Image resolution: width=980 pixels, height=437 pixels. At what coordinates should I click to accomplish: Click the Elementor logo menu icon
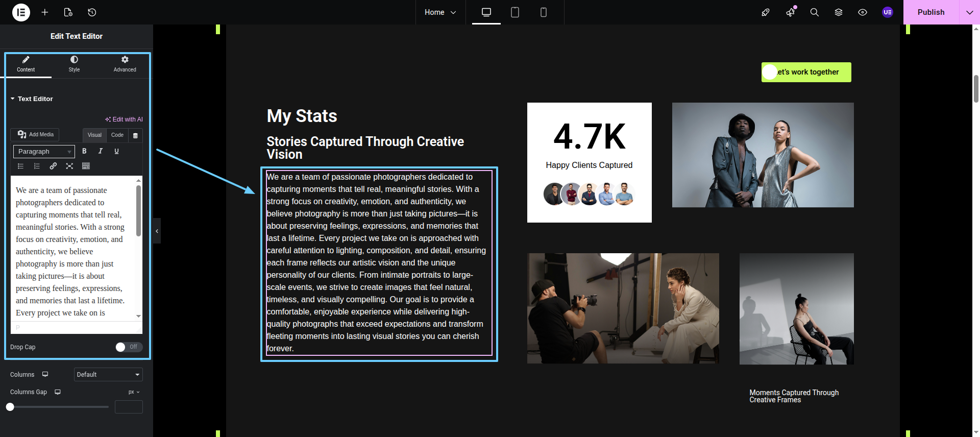[x=21, y=12]
